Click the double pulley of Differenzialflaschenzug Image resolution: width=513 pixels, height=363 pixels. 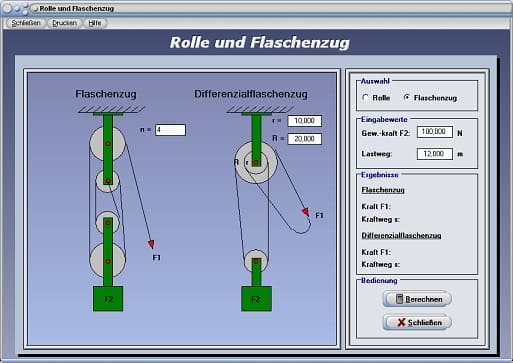pos(256,162)
